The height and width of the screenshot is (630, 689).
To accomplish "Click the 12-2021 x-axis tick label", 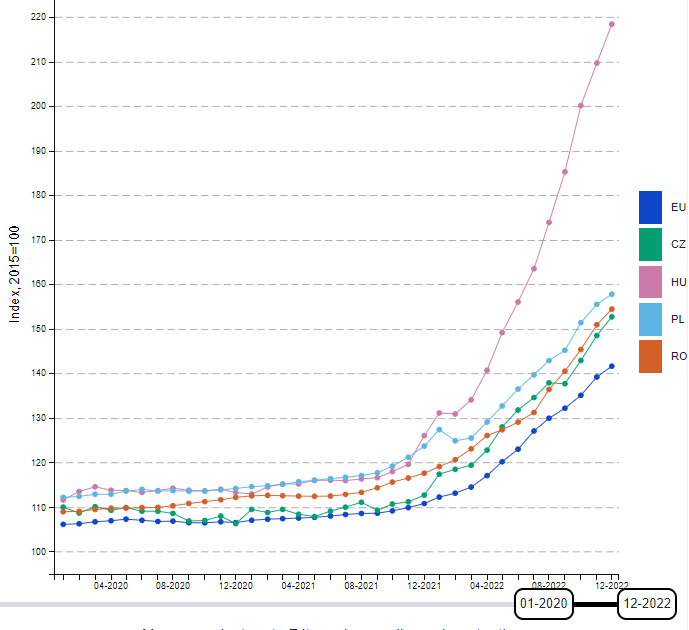I will coord(424,586).
